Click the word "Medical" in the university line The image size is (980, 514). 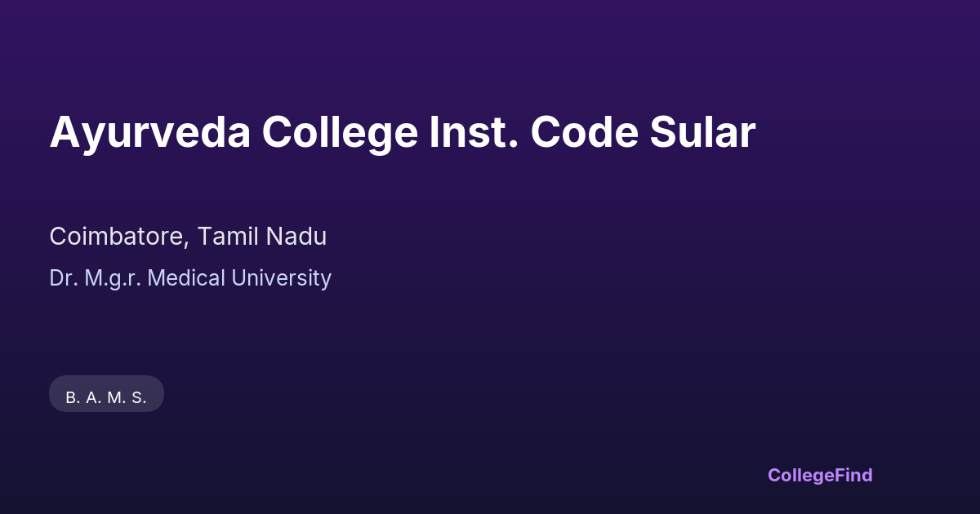point(187,278)
